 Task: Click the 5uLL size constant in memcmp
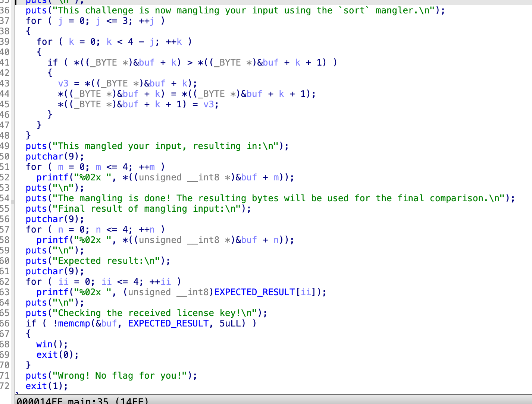point(230,323)
